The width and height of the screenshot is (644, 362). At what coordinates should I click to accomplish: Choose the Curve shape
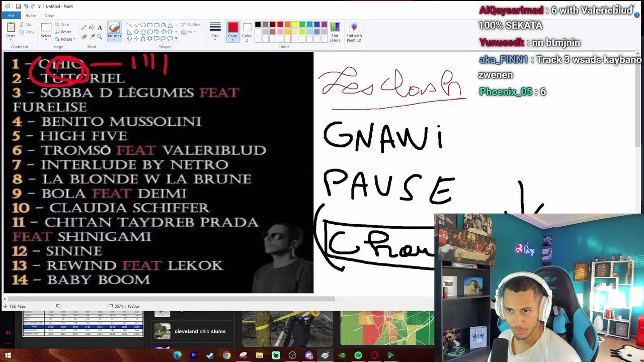point(136,25)
